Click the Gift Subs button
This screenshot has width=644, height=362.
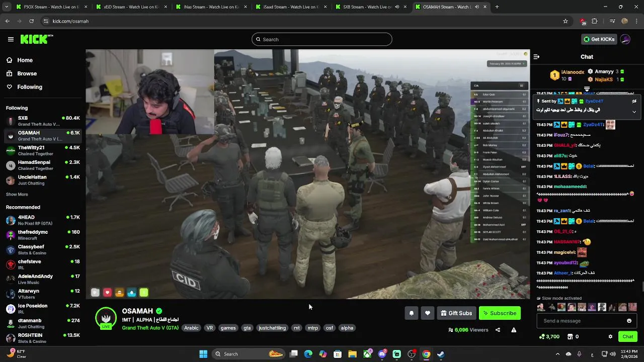[x=456, y=313]
